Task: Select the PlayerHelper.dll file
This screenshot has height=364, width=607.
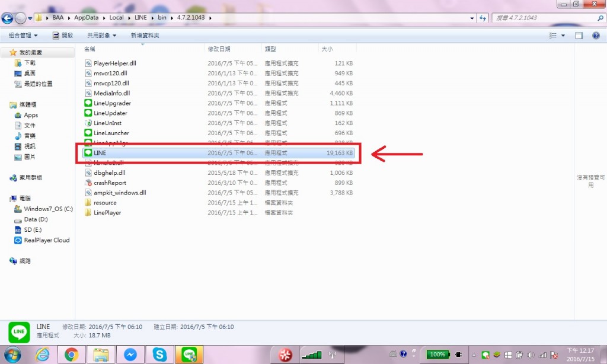Action: [114, 63]
